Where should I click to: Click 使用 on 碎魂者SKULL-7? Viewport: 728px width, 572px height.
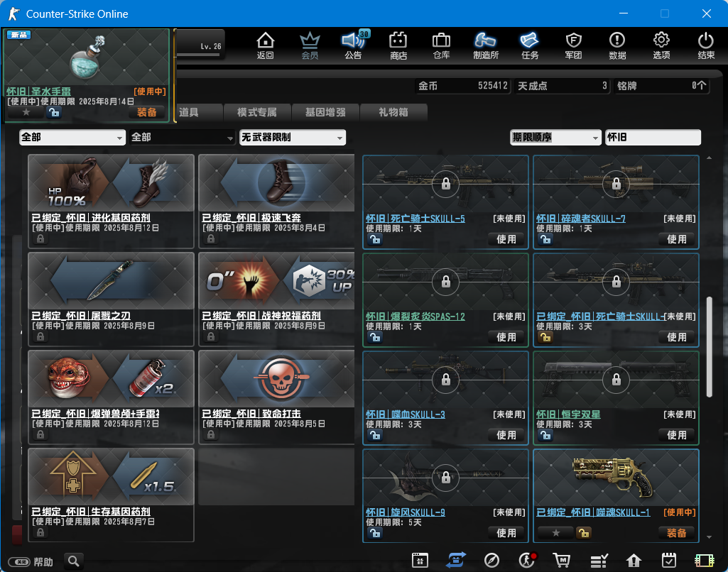tap(676, 239)
